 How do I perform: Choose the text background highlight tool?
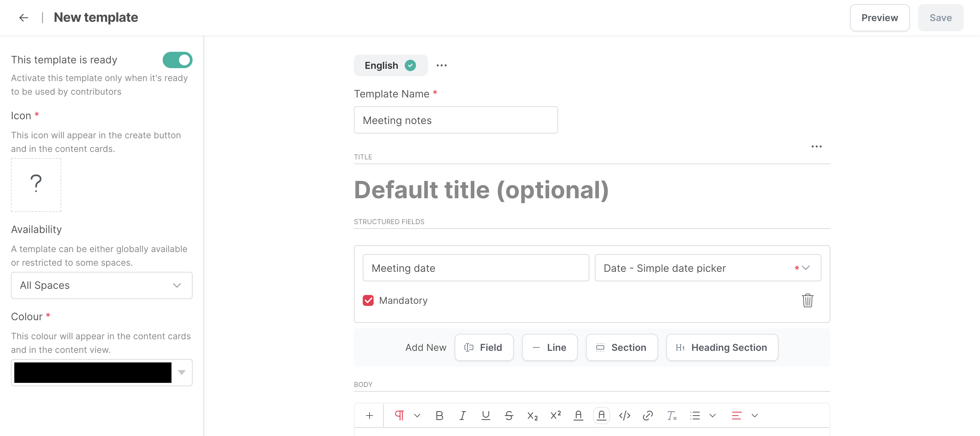point(602,416)
